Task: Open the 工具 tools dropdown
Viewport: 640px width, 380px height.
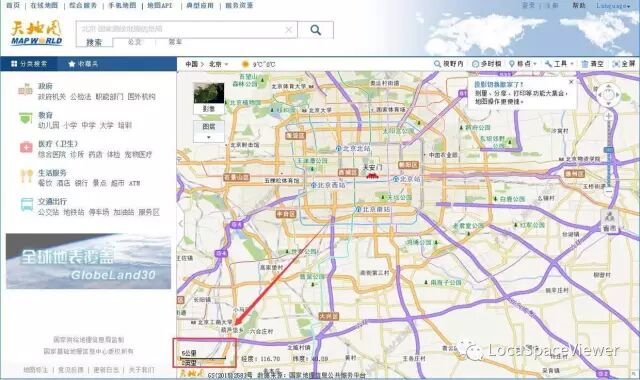Action: (x=559, y=64)
